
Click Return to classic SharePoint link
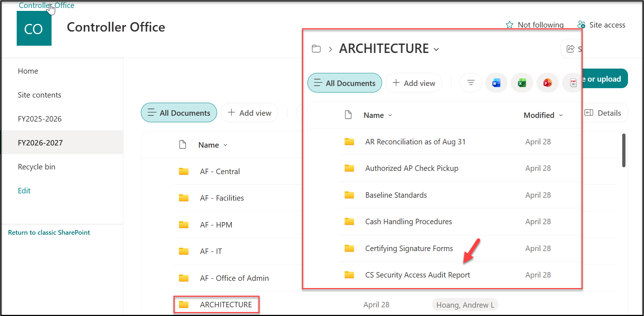point(49,233)
